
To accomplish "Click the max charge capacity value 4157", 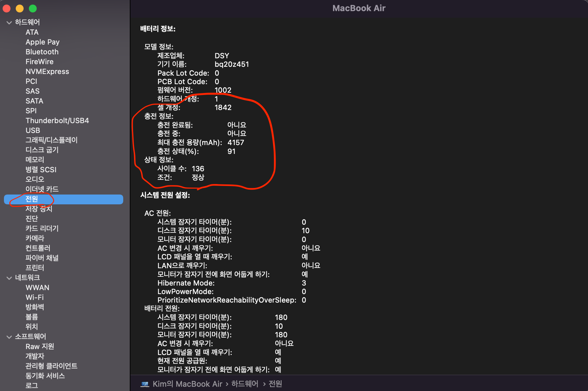I will click(236, 142).
